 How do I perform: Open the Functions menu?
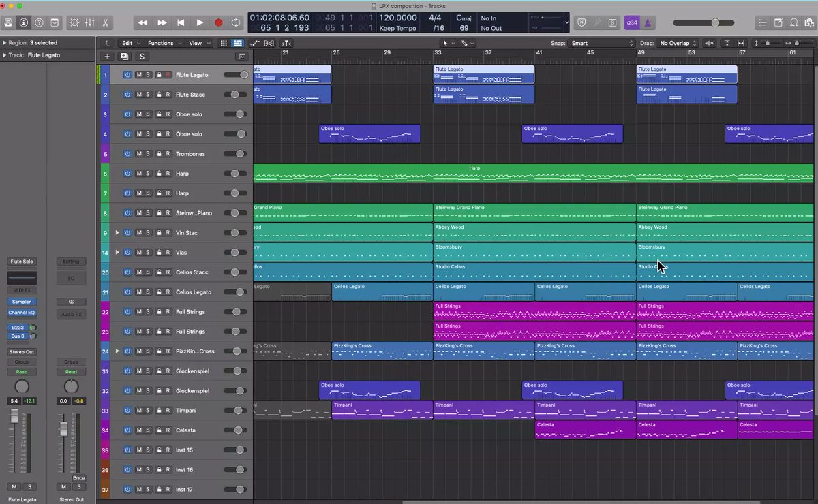tap(164, 43)
